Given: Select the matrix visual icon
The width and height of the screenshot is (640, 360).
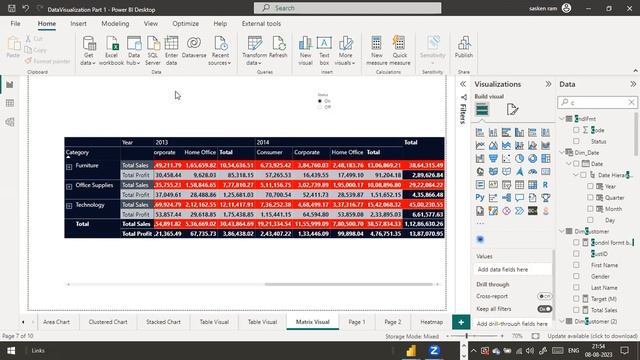Looking at the screenshot, I should 532,184.
